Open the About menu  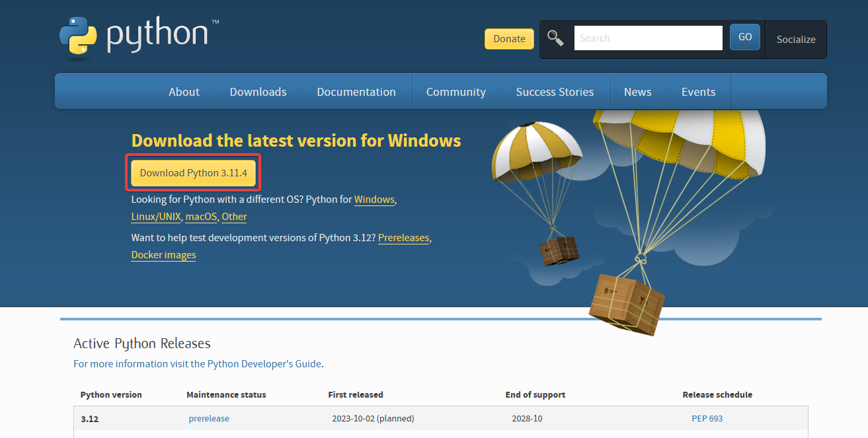point(184,91)
